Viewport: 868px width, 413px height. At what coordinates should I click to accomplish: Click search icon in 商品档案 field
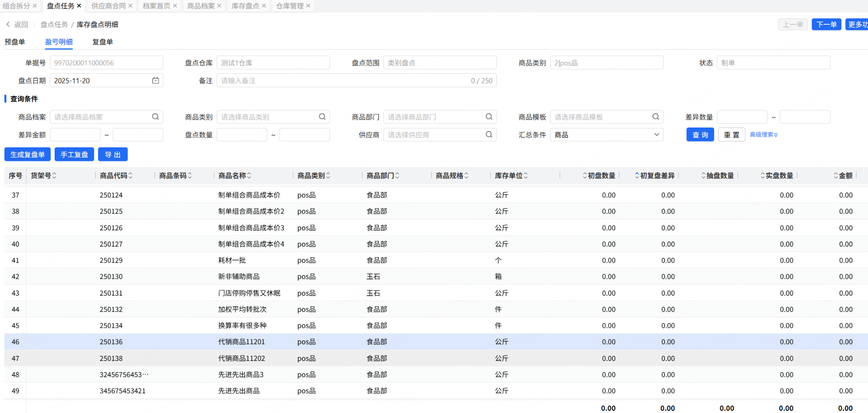click(x=156, y=117)
